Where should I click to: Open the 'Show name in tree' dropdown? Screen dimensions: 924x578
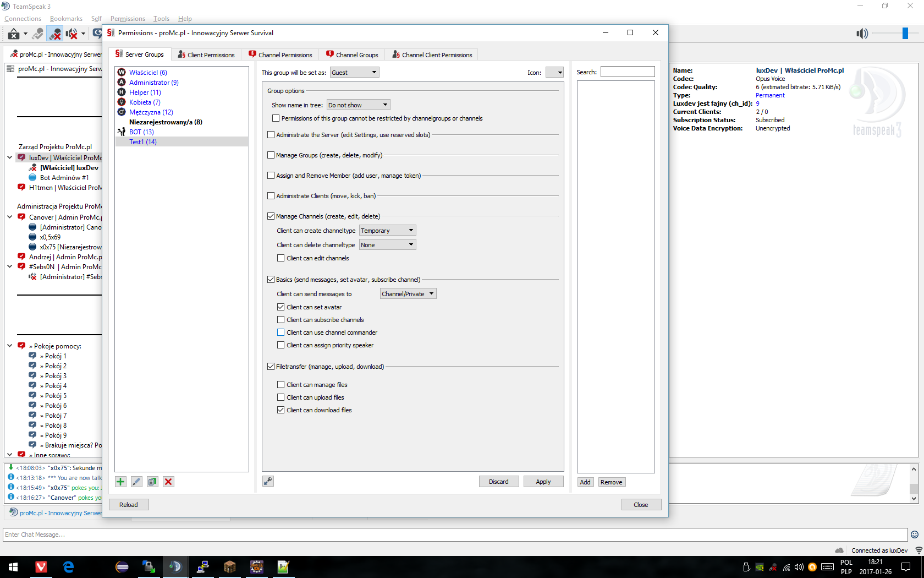coord(358,105)
